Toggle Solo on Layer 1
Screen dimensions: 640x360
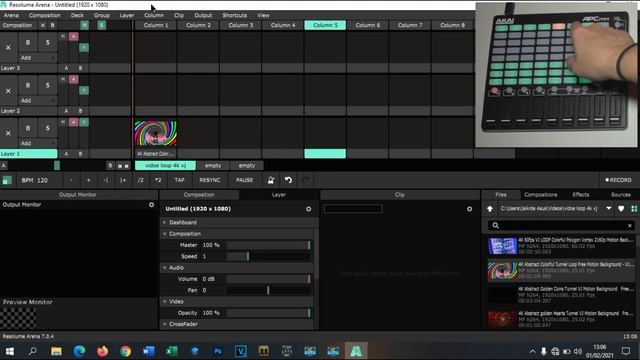pos(48,128)
